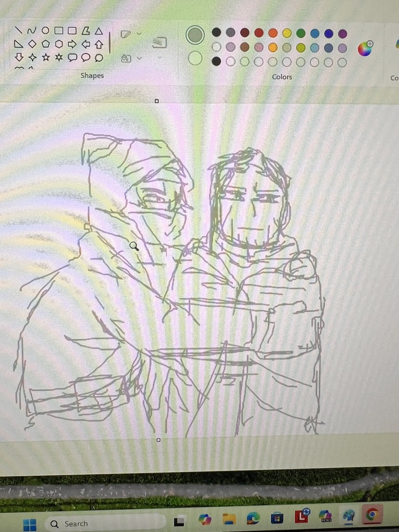Select the Rounded rectangle shape
This screenshot has width=399, height=532.
[x=72, y=31]
